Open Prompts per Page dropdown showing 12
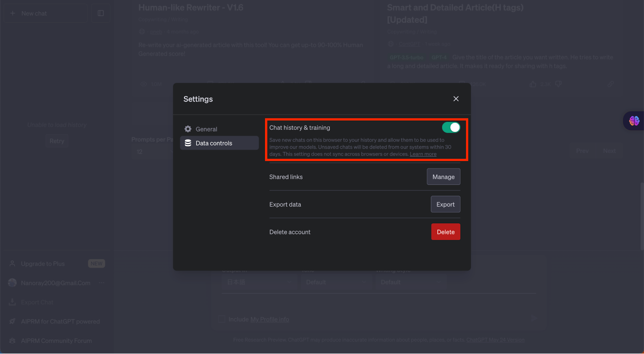The width and height of the screenshot is (644, 354). [152, 152]
